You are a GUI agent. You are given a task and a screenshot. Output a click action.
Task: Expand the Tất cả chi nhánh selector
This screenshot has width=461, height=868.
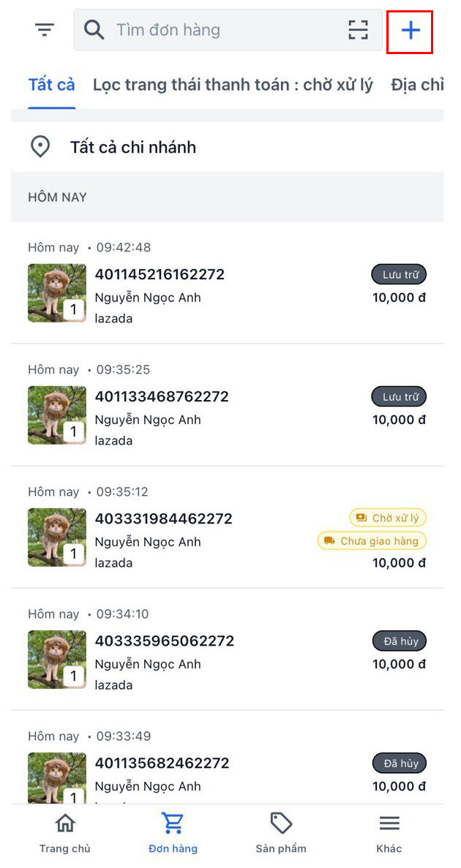tap(133, 147)
